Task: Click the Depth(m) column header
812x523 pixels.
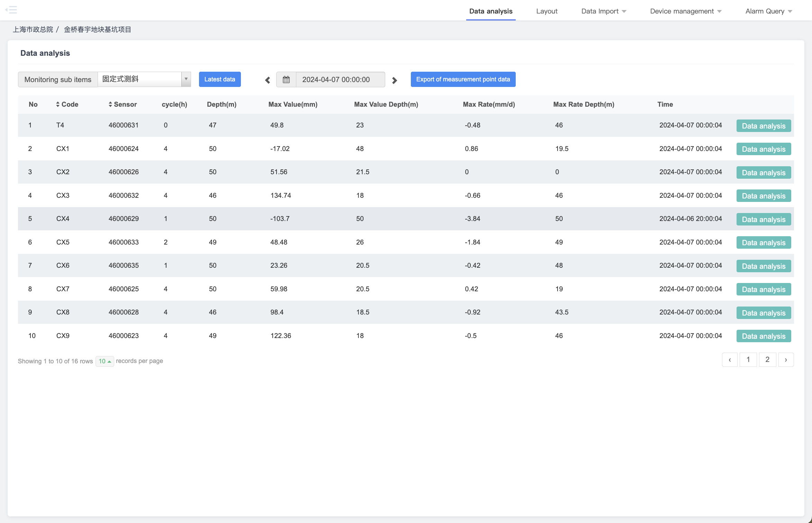Action: [222, 104]
